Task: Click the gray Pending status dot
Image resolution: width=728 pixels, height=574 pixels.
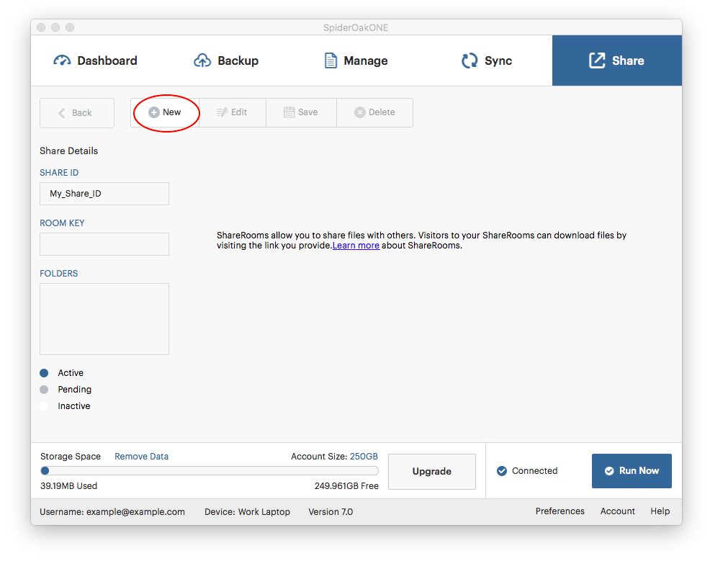Action: click(x=44, y=390)
